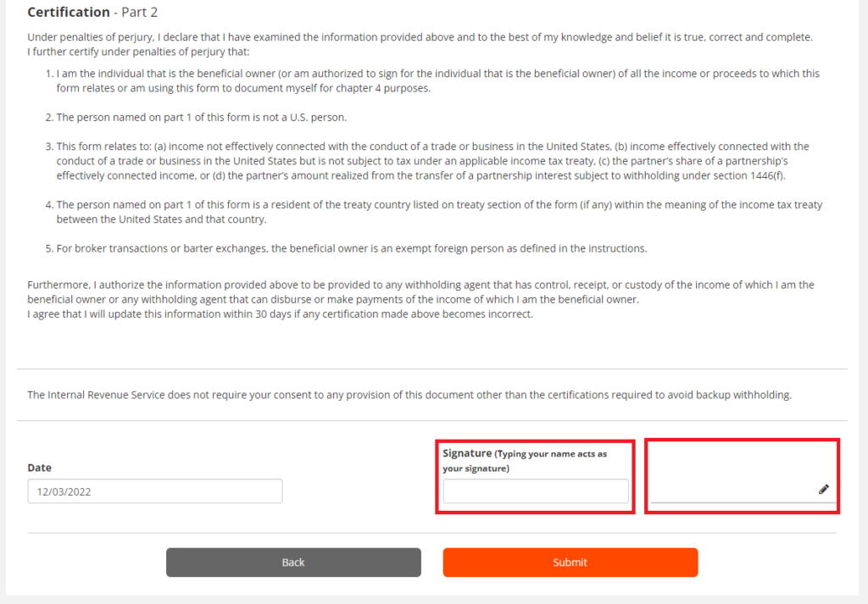
Task: Click item 5 about broker transactions
Action: point(346,248)
